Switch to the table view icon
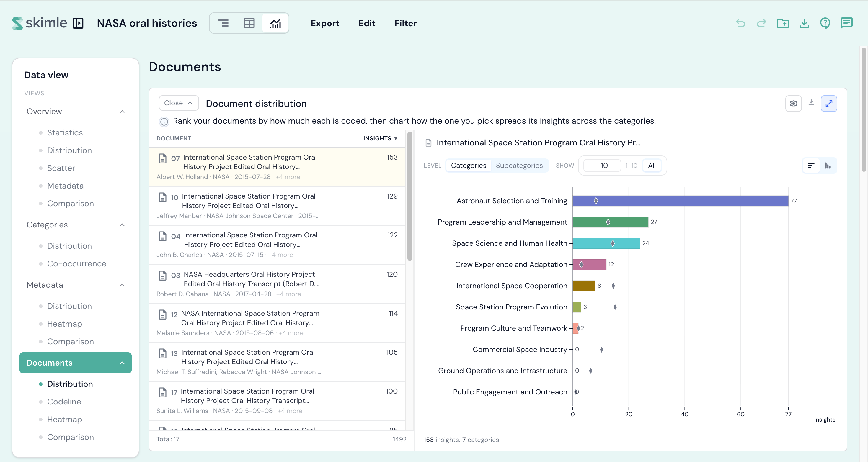Viewport: 868px width, 462px height. [249, 23]
